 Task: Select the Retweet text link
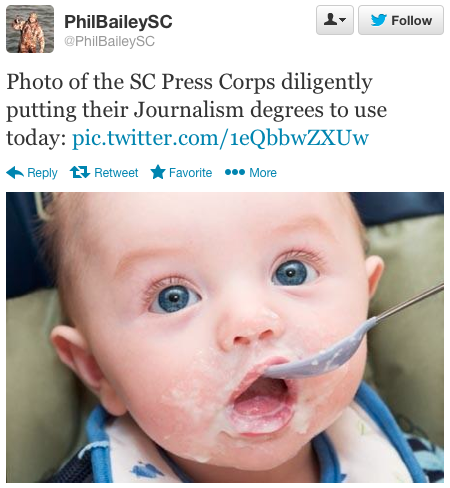(116, 173)
